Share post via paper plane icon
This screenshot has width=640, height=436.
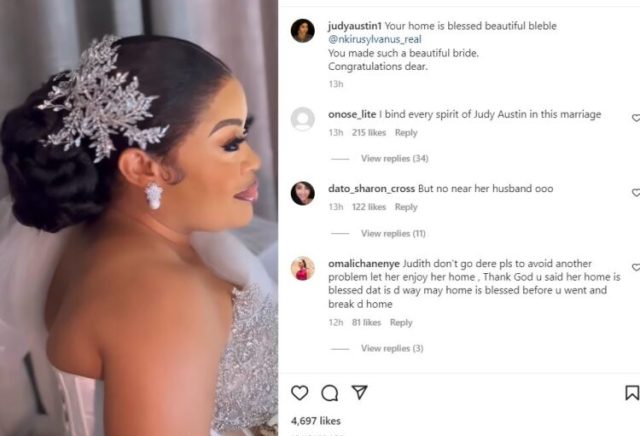pos(360,392)
